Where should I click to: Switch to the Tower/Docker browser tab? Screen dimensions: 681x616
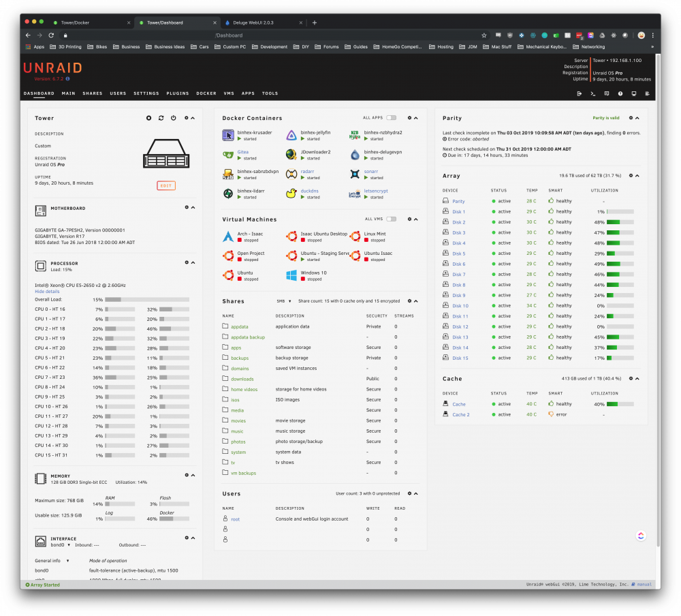click(91, 22)
